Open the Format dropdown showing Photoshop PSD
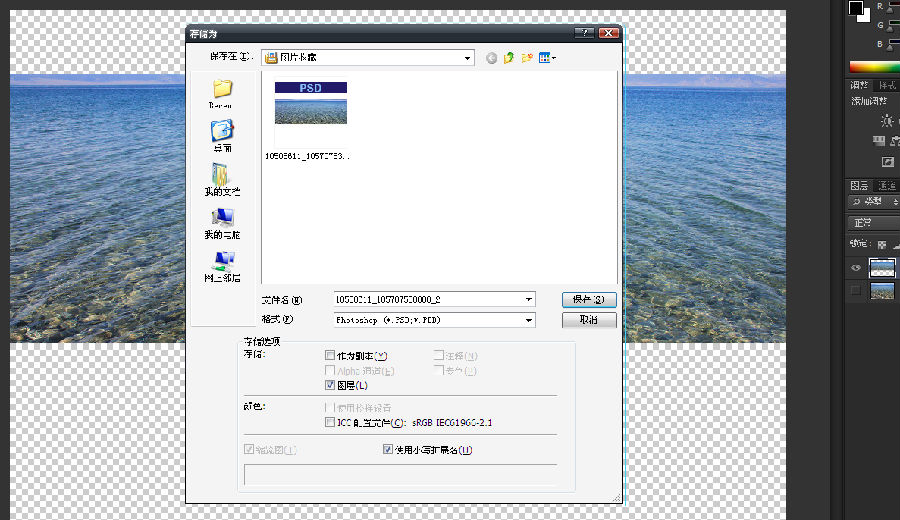 click(x=529, y=320)
